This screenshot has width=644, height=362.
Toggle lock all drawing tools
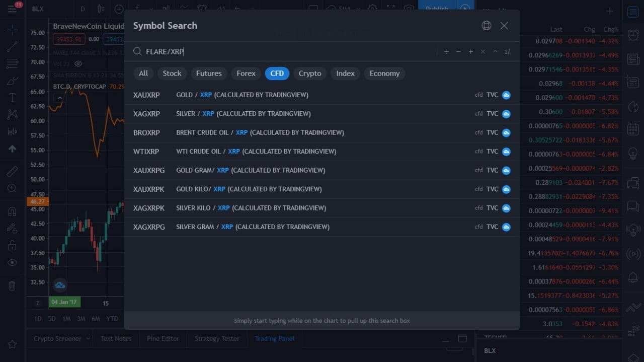pyautogui.click(x=12, y=246)
